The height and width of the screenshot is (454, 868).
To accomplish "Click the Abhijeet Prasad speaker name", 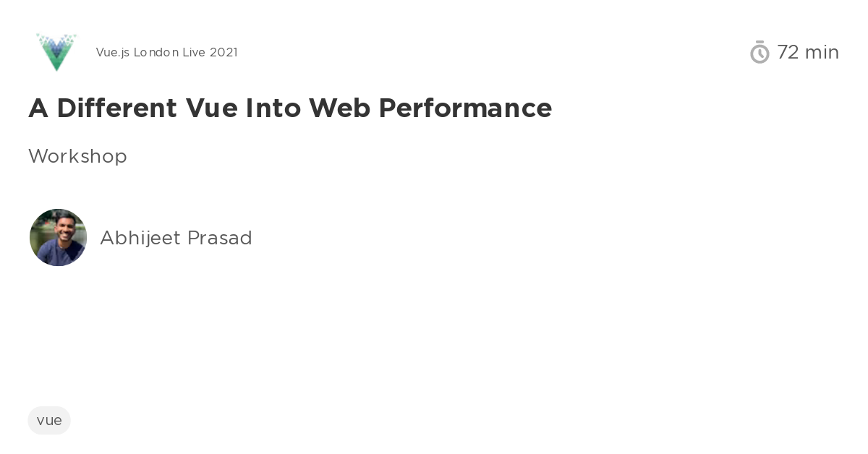I will 176,238.
